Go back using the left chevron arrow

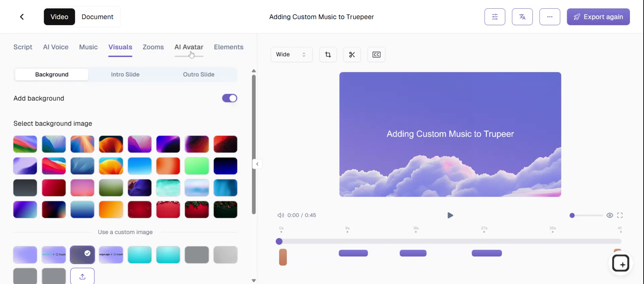click(22, 17)
